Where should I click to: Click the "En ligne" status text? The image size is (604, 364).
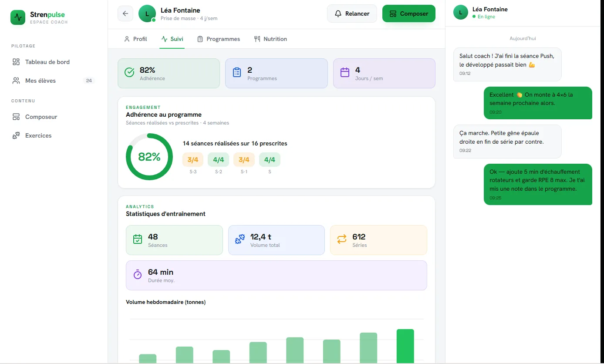[x=486, y=17]
